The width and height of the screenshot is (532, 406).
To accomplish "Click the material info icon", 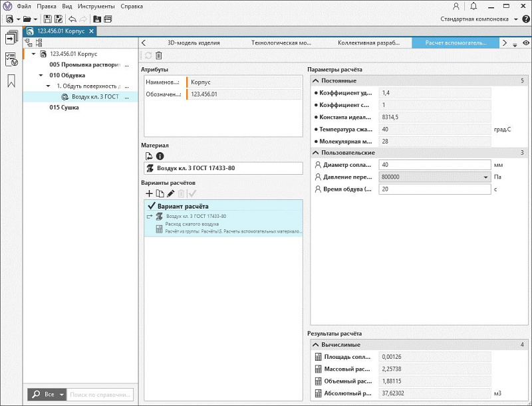I will [160, 156].
